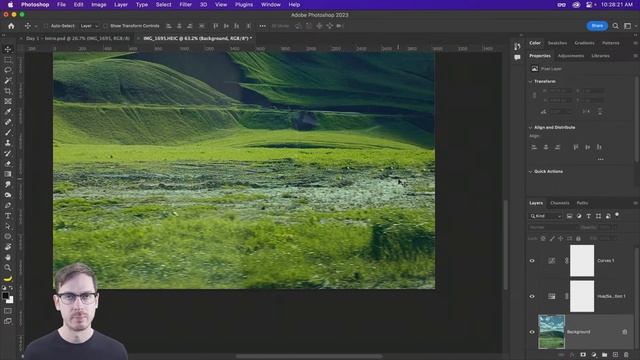The width and height of the screenshot is (640, 360).
Task: Select the Zoom tool
Action: tap(8, 268)
